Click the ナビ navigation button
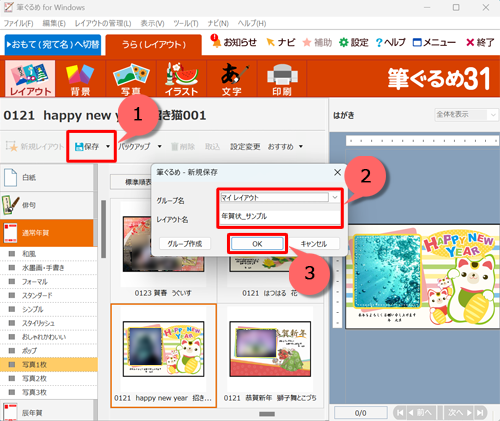500x421 pixels. 281,42
